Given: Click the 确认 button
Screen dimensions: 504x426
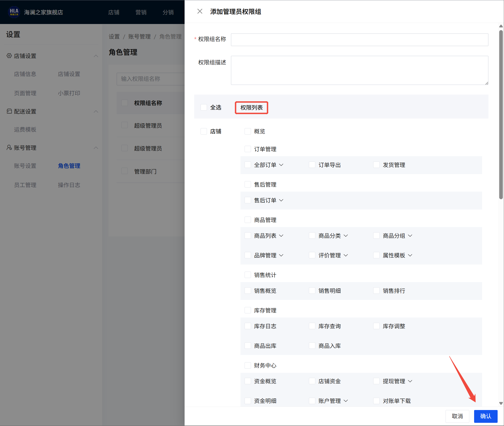Looking at the screenshot, I should point(486,416).
